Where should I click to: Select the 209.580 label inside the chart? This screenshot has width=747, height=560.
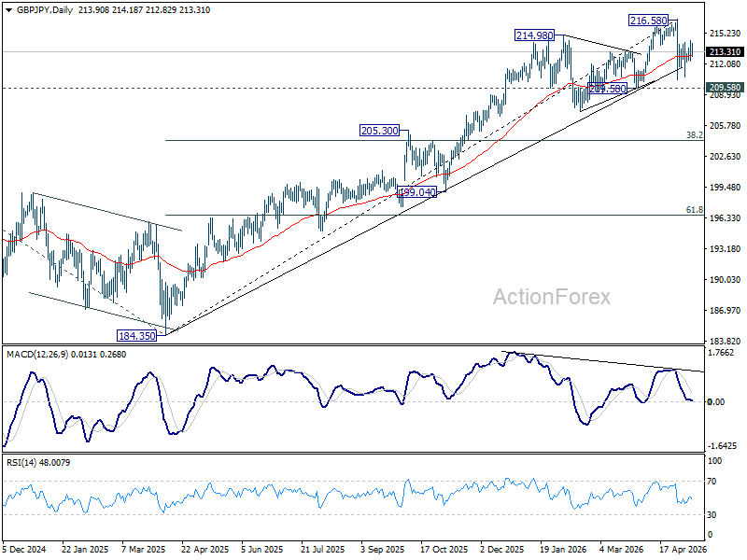[x=608, y=89]
